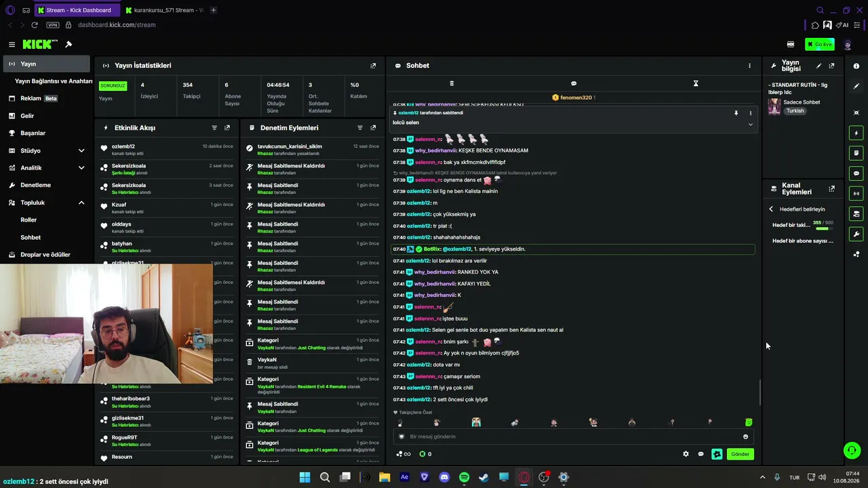The width and height of the screenshot is (868, 488).
Task: Open the Kick hamburger menu
Action: click(12, 44)
